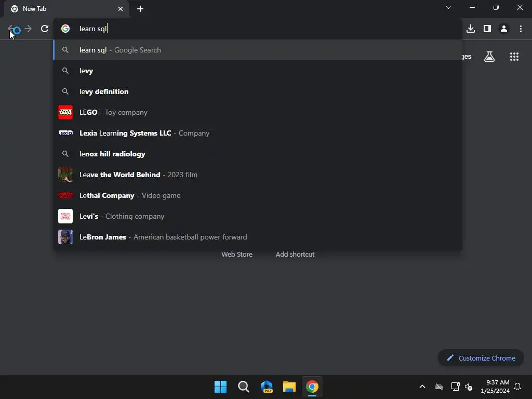
Task: Close the New Tab tab
Action: tap(121, 9)
